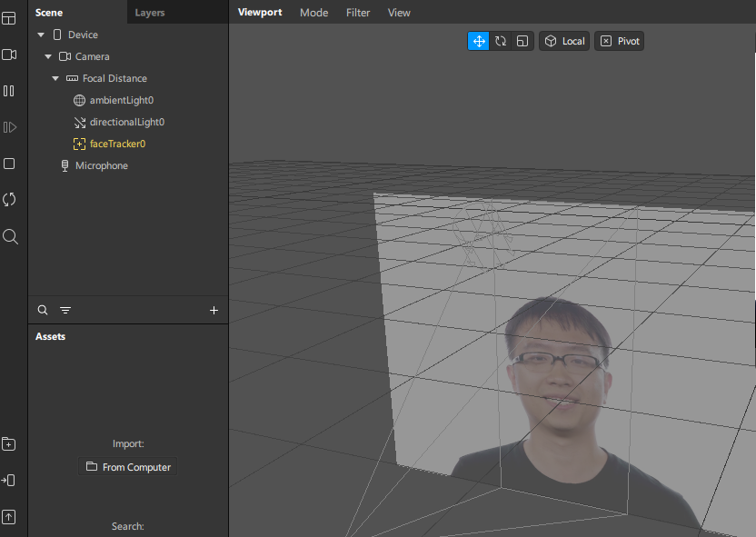Toggle Local coordinate mode
This screenshot has width=756, height=537.
point(564,41)
